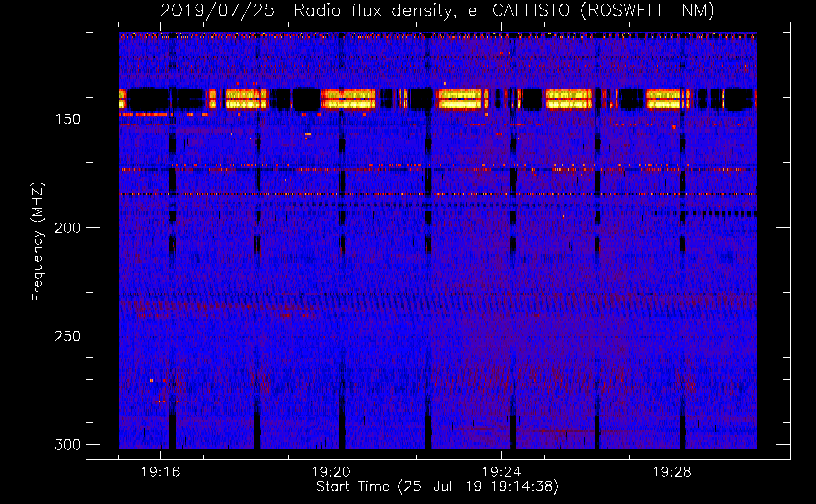816x504 pixels.
Task: Click the date "2019/07/25" in the title
Action: click(x=217, y=10)
